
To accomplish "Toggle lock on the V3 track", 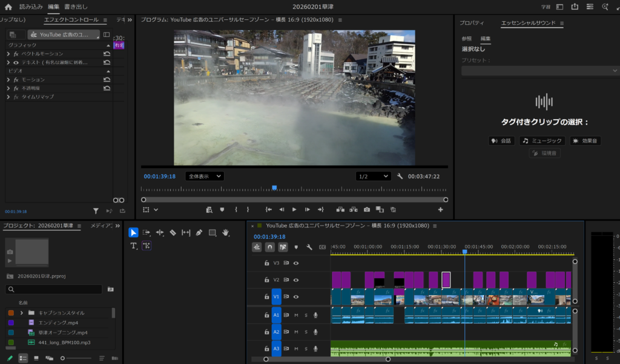I will pos(266,263).
